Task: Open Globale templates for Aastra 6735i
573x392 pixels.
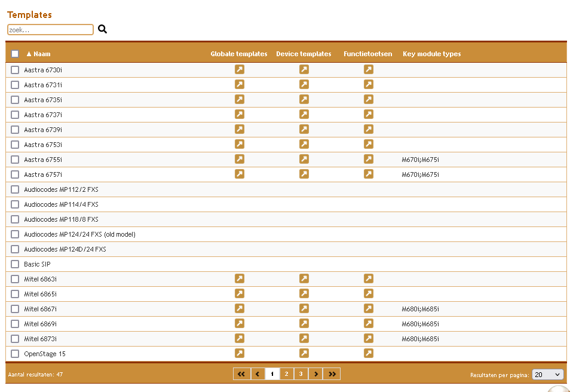Action: [240, 99]
